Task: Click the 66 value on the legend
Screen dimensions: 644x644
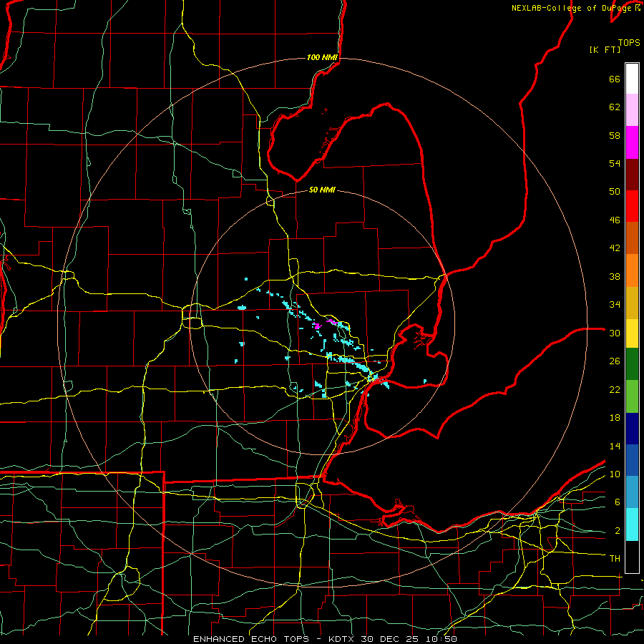Action: tap(615, 79)
